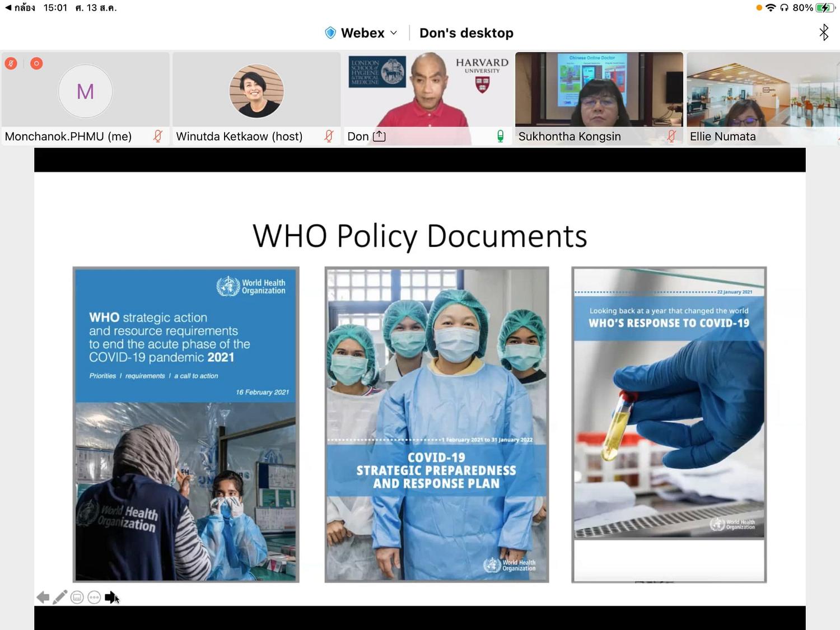Click the red recording indicator icon
Screen dimensions: 840x630
36,63
